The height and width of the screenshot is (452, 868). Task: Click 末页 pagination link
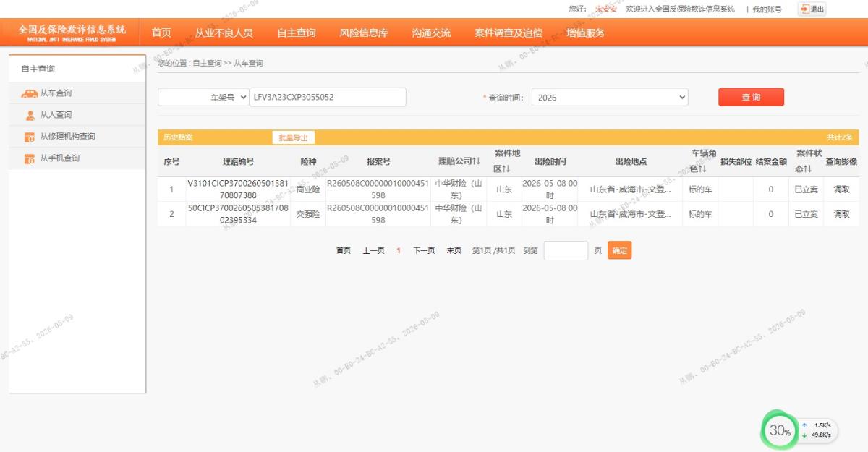coord(454,250)
